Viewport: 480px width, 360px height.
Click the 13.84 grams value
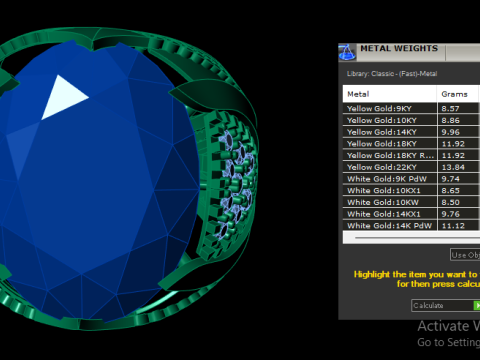[453, 167]
